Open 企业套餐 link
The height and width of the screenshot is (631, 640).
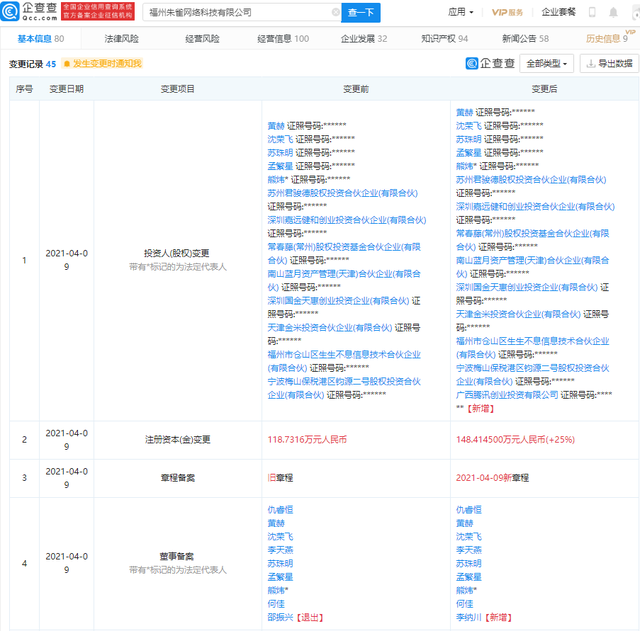[x=558, y=12]
